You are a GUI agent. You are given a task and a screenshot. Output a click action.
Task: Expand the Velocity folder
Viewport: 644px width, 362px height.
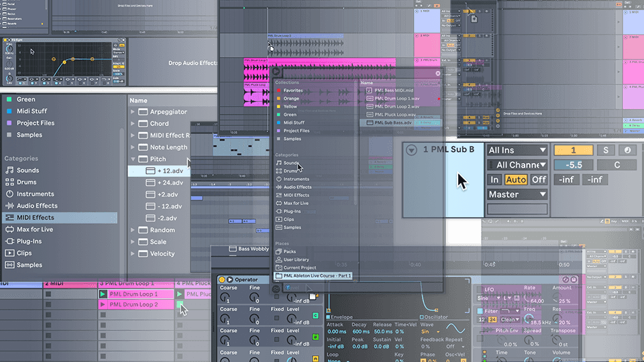tap(133, 253)
